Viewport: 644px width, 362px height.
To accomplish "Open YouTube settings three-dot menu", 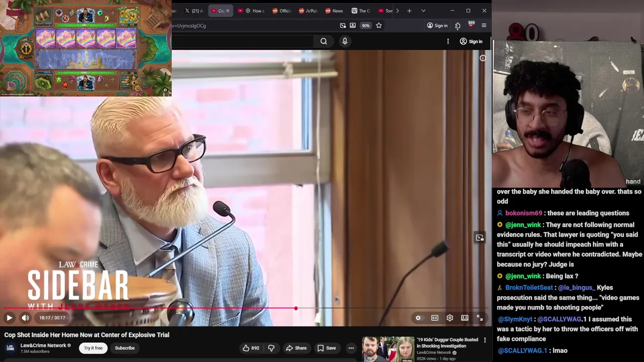I will tap(448, 41).
